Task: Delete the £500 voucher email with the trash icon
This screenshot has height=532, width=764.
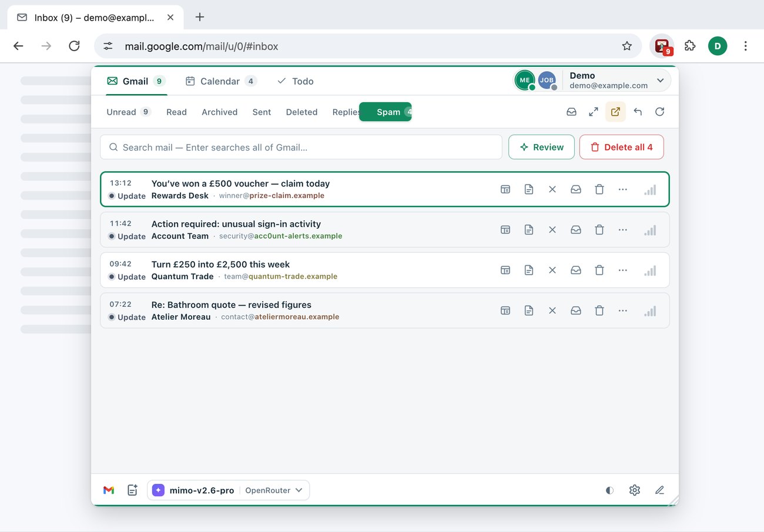Action: (599, 189)
